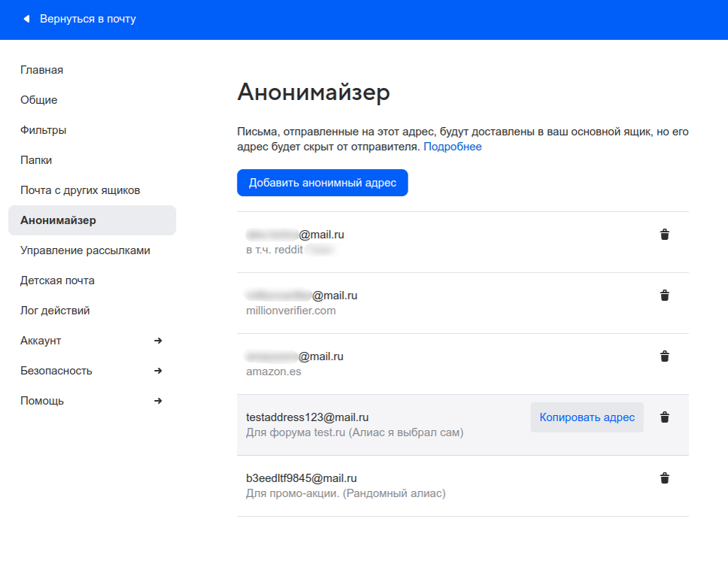This screenshot has width=728, height=561.
Task: Delete the reddit anonymous address
Action: [x=664, y=234]
